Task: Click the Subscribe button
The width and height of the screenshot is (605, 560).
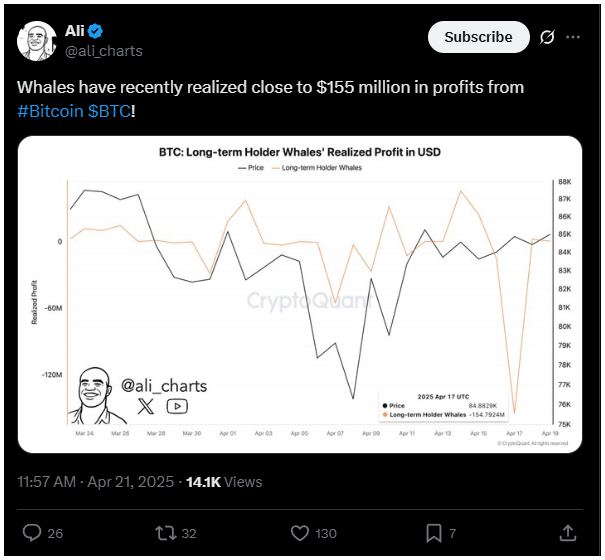Action: click(478, 37)
